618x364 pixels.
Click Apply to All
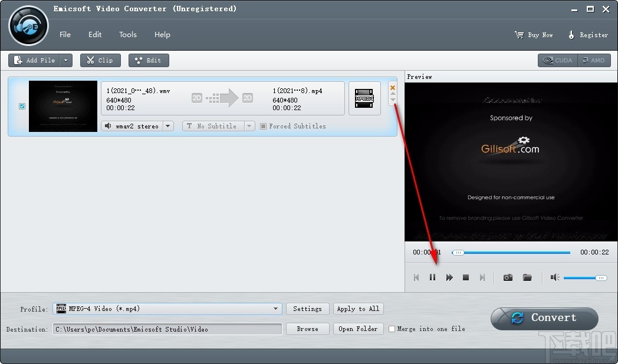[358, 309]
